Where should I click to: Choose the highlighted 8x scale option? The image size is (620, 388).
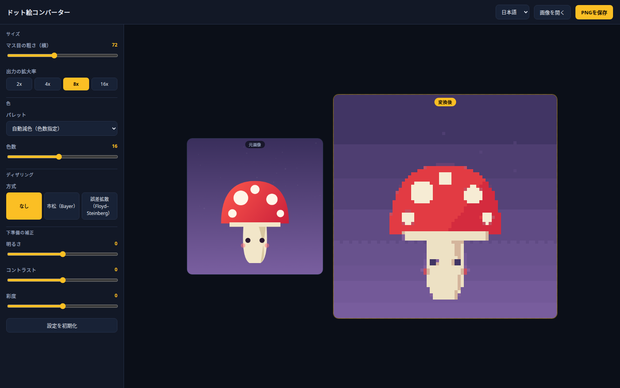76,84
